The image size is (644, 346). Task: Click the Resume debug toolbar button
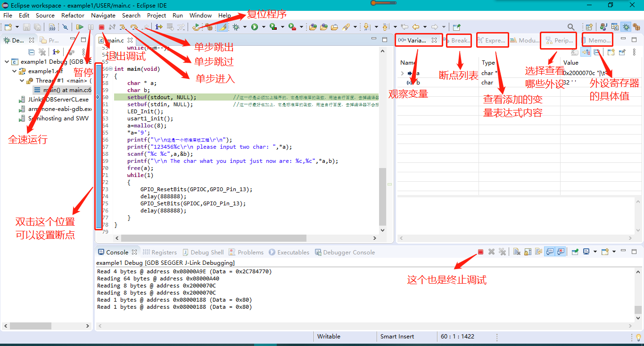[80, 27]
